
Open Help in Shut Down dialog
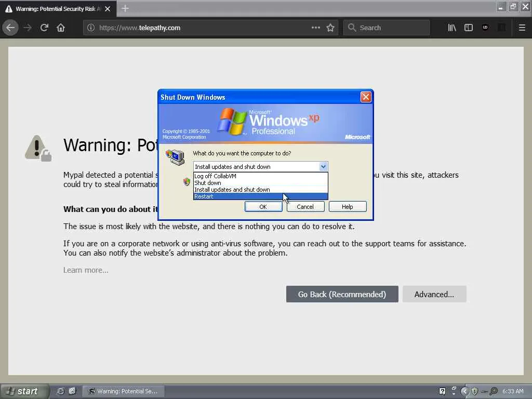pos(348,207)
